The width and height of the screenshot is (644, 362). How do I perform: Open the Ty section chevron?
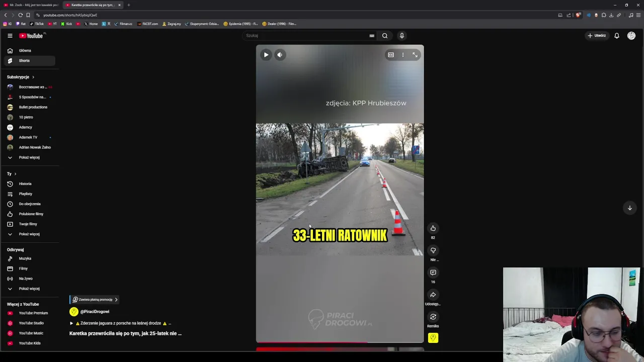tap(15, 174)
